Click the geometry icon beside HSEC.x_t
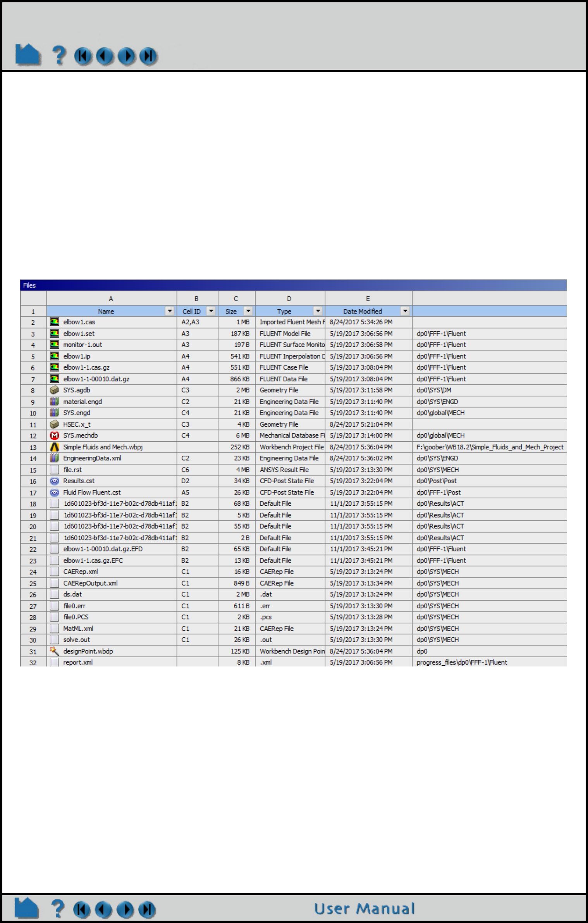The width and height of the screenshot is (588, 923). click(55, 424)
